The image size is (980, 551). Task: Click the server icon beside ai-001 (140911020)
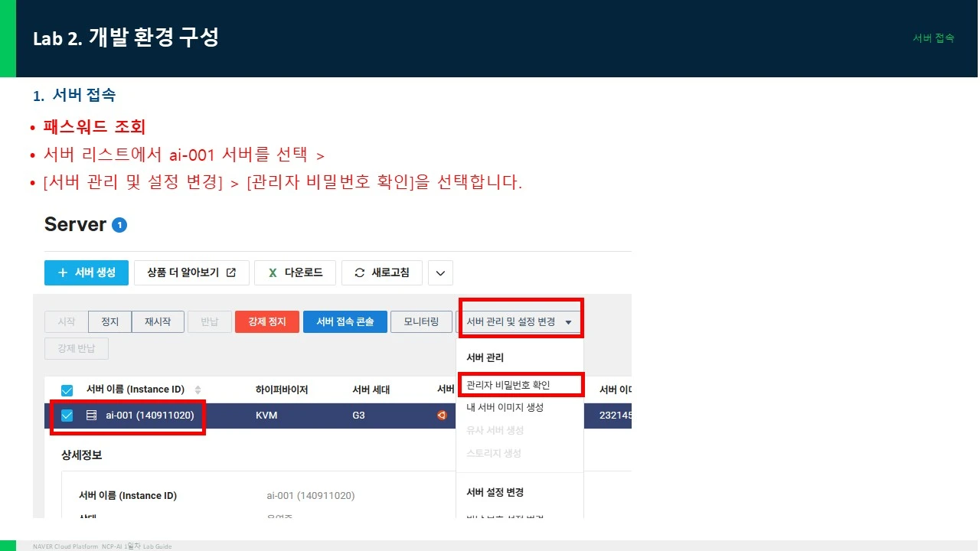click(91, 416)
